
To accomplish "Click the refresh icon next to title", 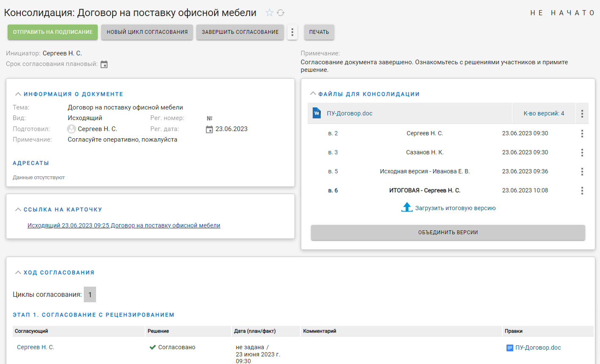I will click(281, 13).
